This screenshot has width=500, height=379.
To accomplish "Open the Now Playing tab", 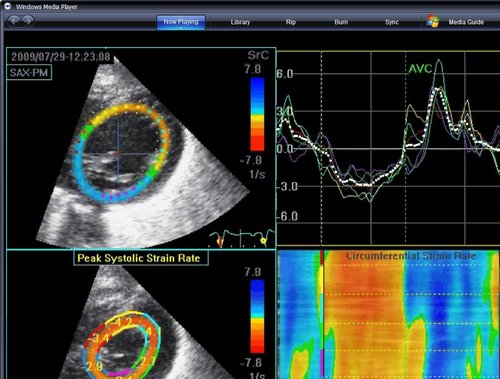I will [181, 22].
